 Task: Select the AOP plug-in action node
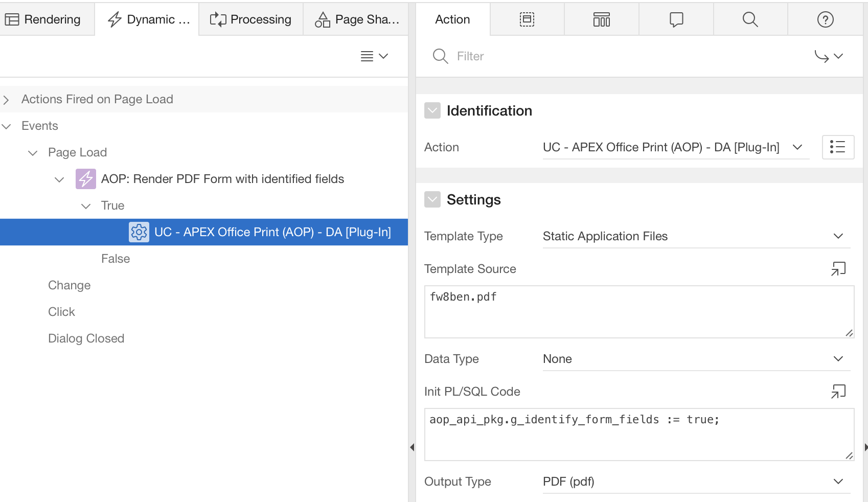[272, 232]
